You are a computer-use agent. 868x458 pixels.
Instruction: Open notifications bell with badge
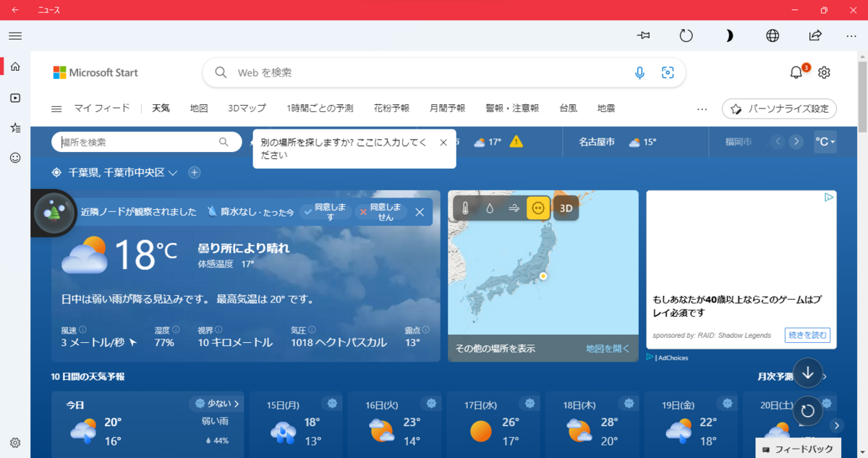coord(796,72)
